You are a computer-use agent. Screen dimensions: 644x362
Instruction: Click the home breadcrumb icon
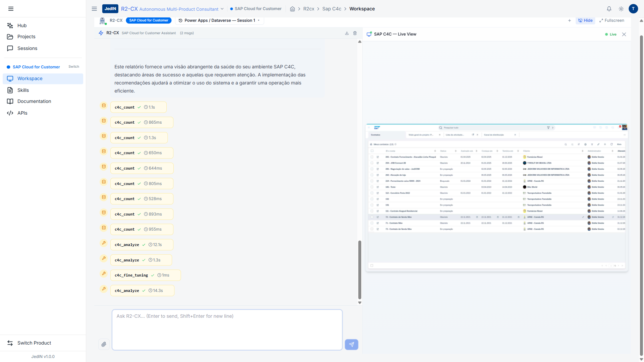[292, 9]
